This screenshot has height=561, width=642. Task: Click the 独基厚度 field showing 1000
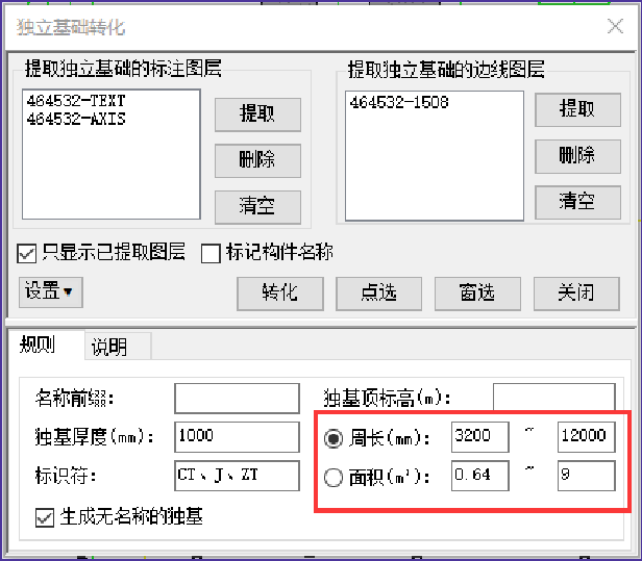pyautogui.click(x=236, y=437)
